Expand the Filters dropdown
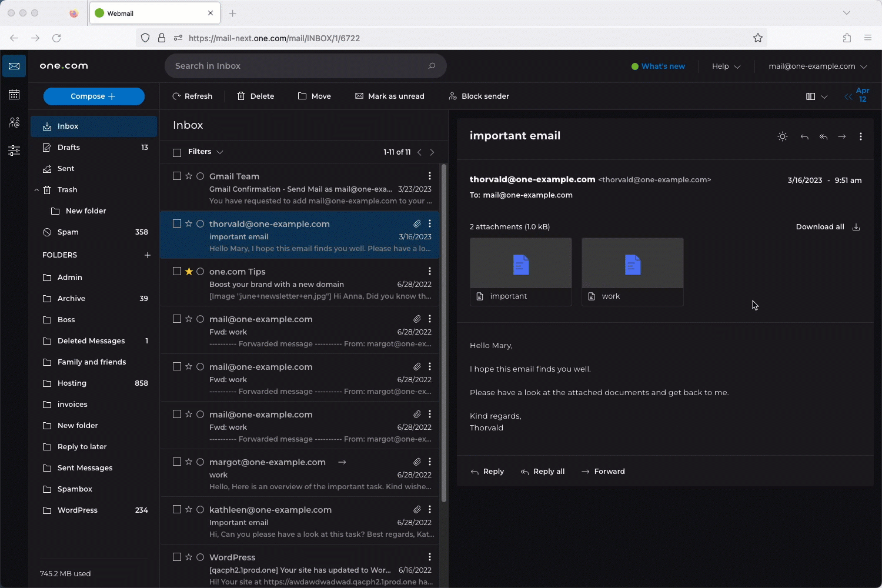Viewport: 882px width, 588px height. (x=205, y=152)
